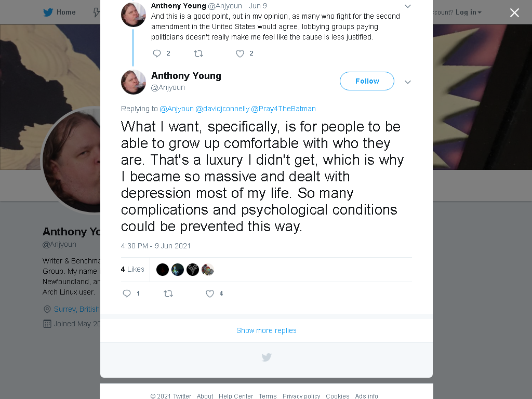Viewport: 532px width, 399px height.
Task: Close the tweet overlay with the X
Action: click(514, 12)
